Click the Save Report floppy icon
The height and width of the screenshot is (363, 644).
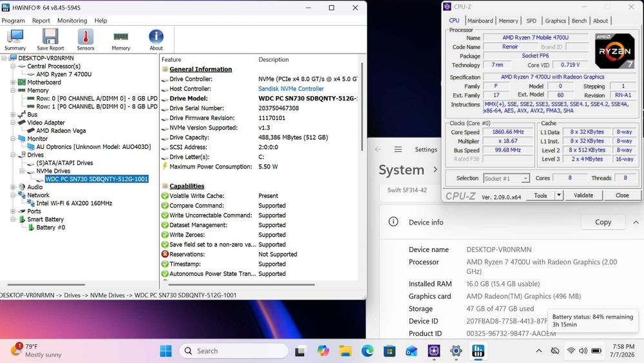click(x=50, y=39)
